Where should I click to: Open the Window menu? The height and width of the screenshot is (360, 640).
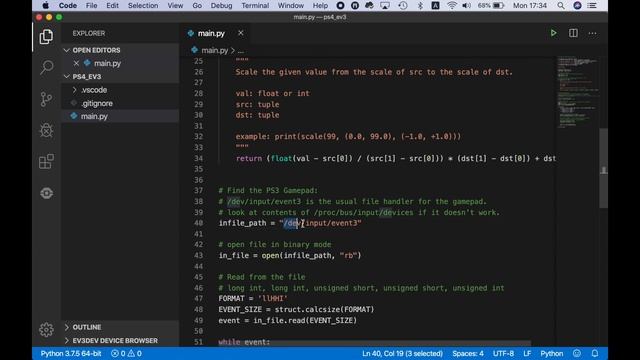coord(291,6)
